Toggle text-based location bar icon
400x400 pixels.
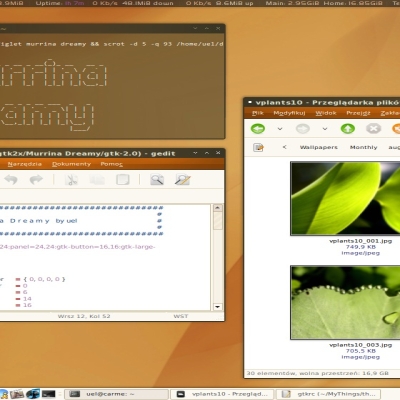258,147
